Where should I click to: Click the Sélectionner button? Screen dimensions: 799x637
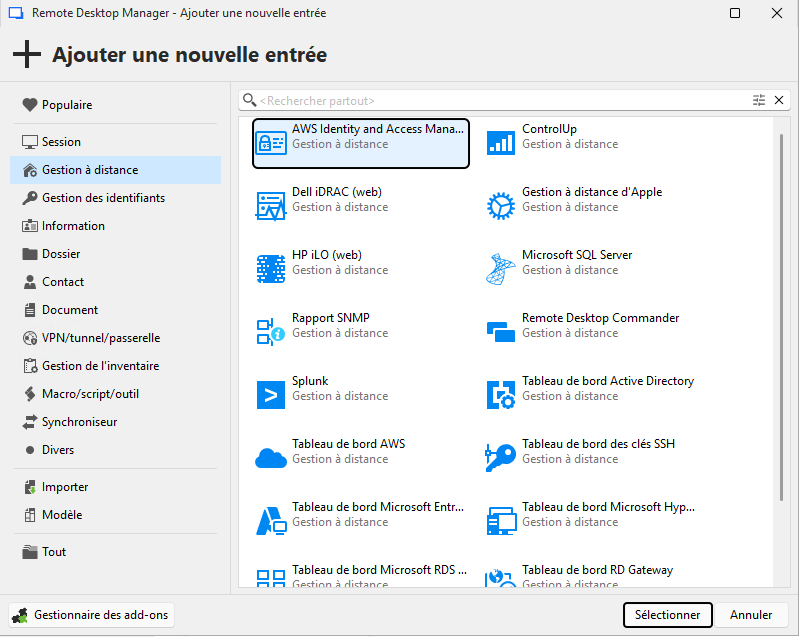coord(668,615)
